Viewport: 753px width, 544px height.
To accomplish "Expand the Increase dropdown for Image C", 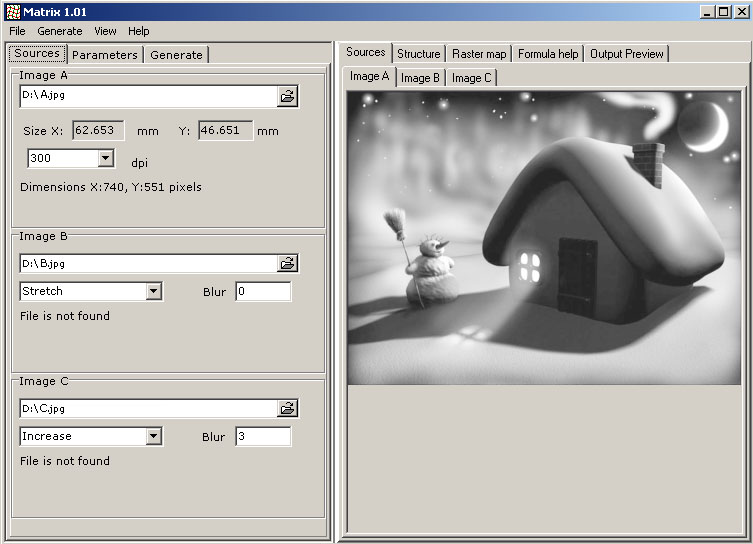I will coord(153,436).
